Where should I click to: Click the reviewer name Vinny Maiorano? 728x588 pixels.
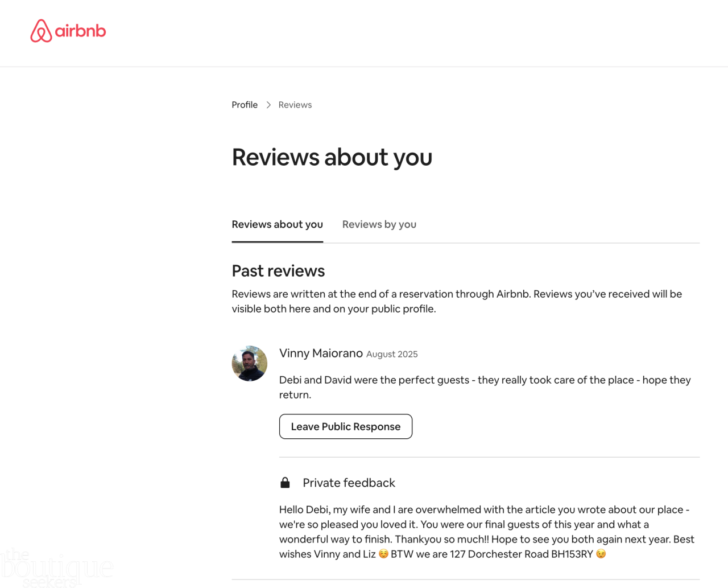pyautogui.click(x=321, y=353)
